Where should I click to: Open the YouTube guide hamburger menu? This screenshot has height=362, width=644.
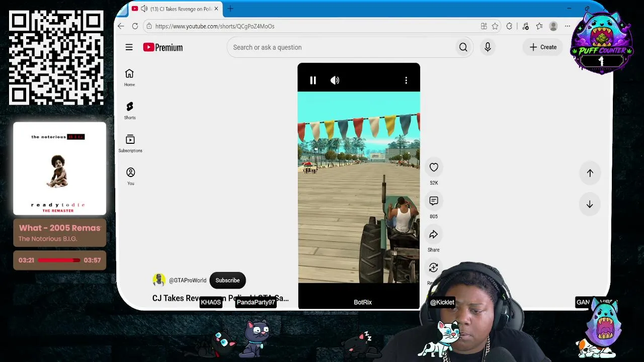(x=129, y=47)
